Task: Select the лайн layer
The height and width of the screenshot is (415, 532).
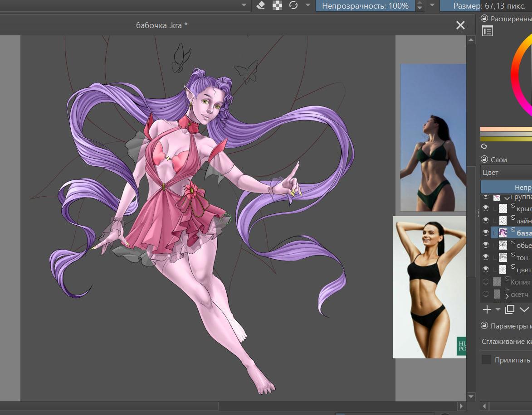Action: 523,221
